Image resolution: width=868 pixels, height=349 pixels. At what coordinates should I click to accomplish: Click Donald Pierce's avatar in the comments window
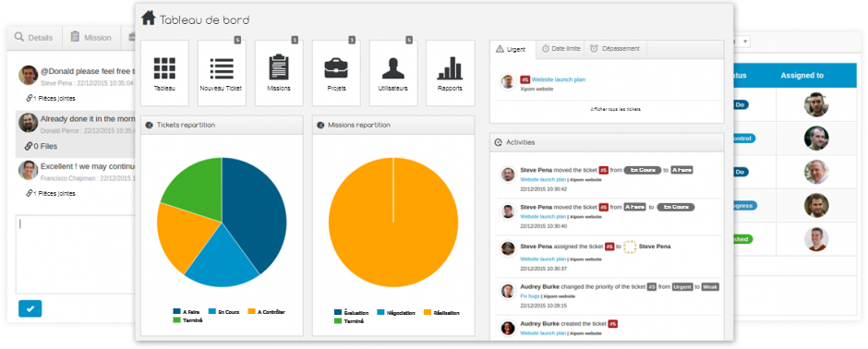[x=29, y=123]
